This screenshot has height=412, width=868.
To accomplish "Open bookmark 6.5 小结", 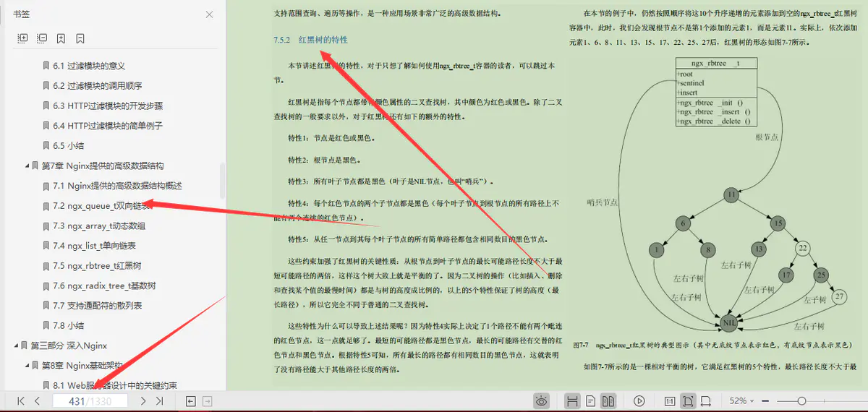I will [x=69, y=145].
